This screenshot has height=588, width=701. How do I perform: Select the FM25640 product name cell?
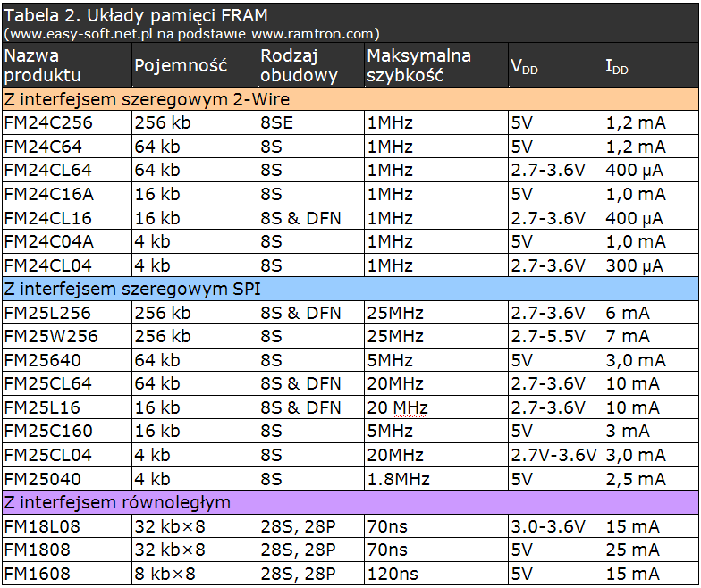[66, 360]
